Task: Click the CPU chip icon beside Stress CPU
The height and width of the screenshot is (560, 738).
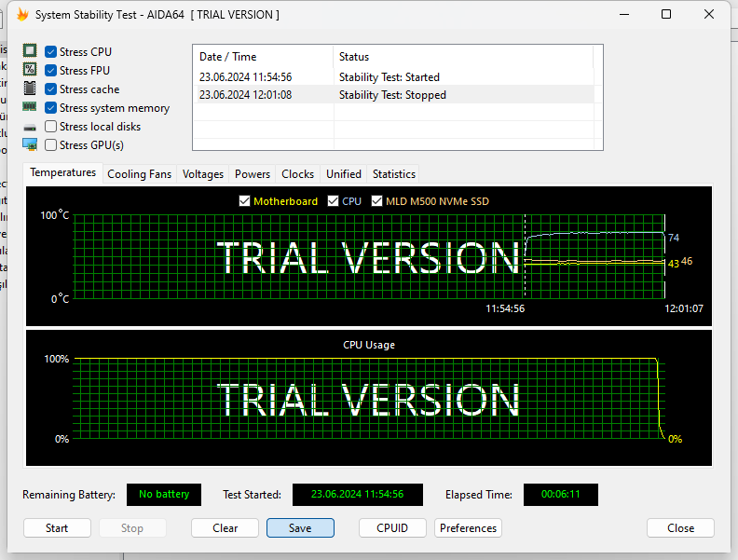Action: pos(30,51)
